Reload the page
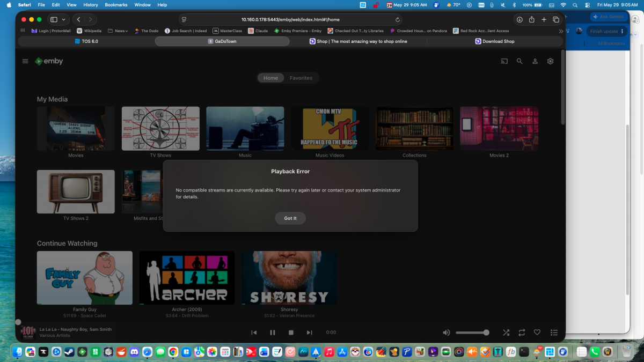The width and height of the screenshot is (644, 362). pos(398,19)
